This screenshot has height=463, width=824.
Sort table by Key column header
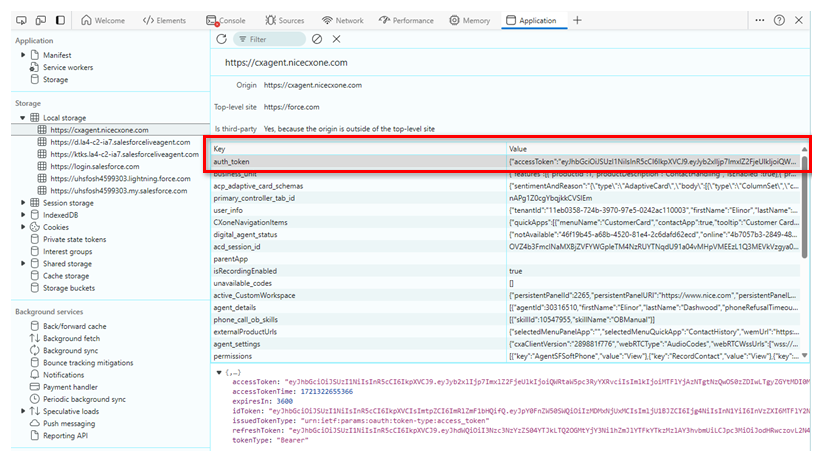tap(358, 149)
